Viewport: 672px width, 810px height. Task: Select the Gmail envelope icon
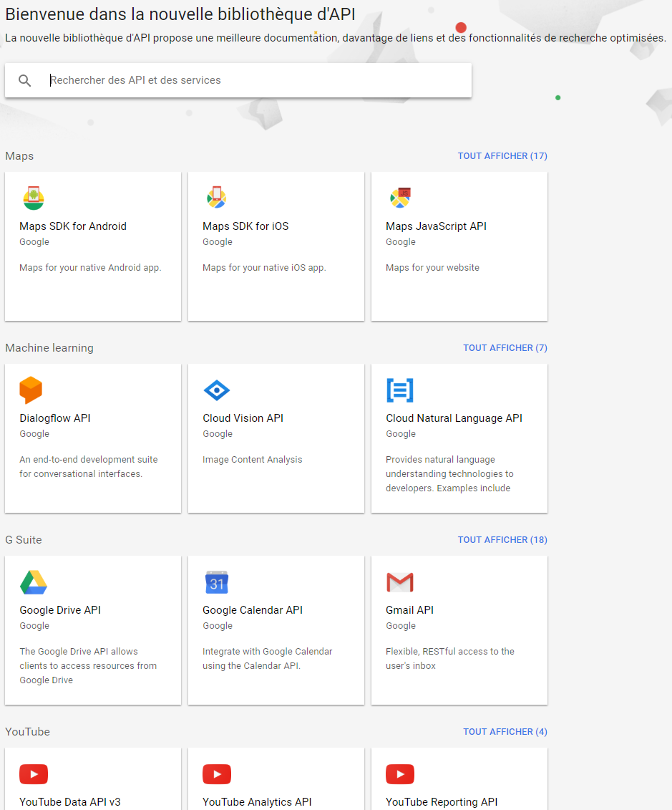pyautogui.click(x=399, y=582)
